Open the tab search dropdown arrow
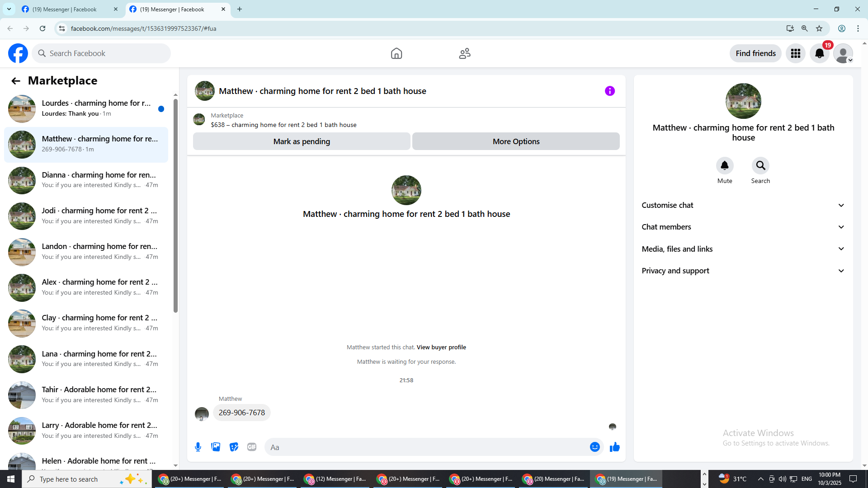Viewport: 868px width, 488px height. (9, 9)
